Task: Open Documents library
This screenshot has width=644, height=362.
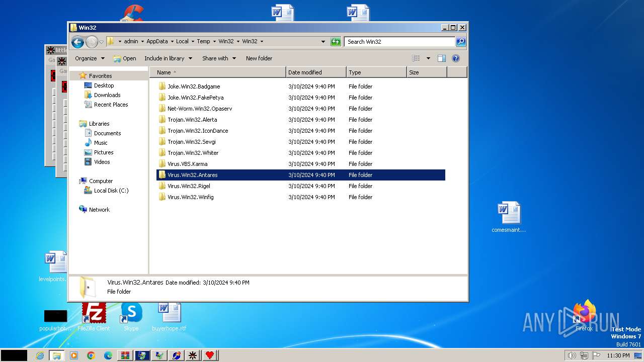Action: coord(107,133)
